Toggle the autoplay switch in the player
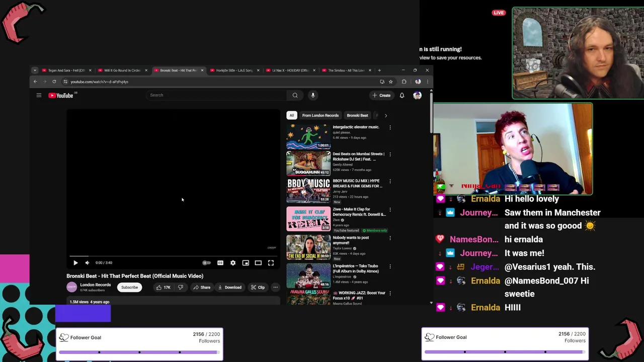644x362 pixels. [206, 262]
